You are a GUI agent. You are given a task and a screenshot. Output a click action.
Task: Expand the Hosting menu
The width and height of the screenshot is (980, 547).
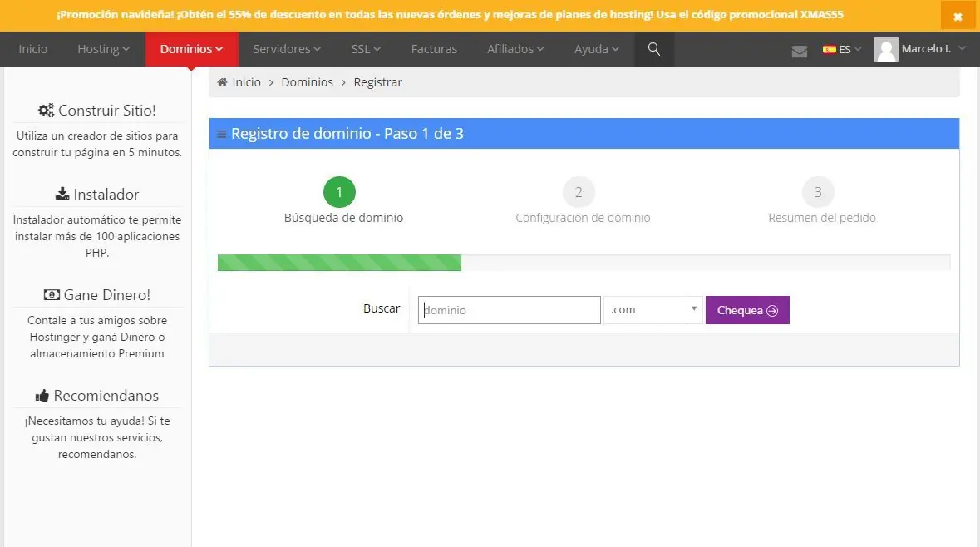(103, 49)
